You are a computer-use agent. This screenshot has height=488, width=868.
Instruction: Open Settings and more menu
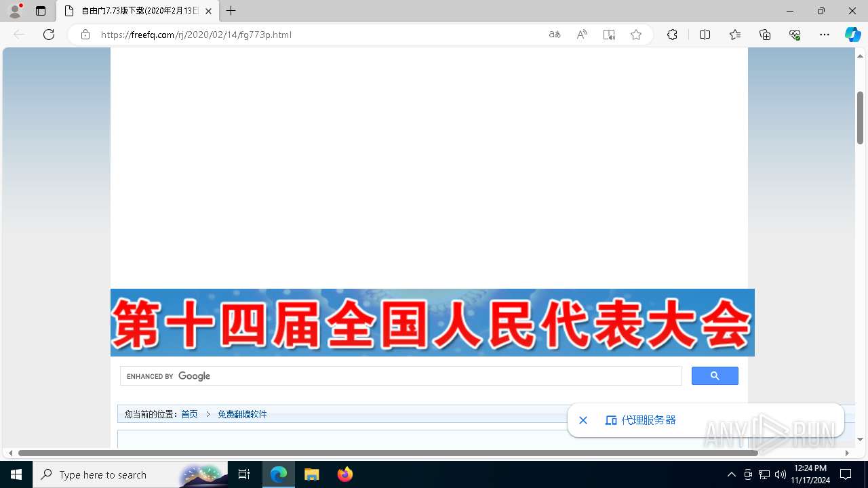[x=825, y=35]
